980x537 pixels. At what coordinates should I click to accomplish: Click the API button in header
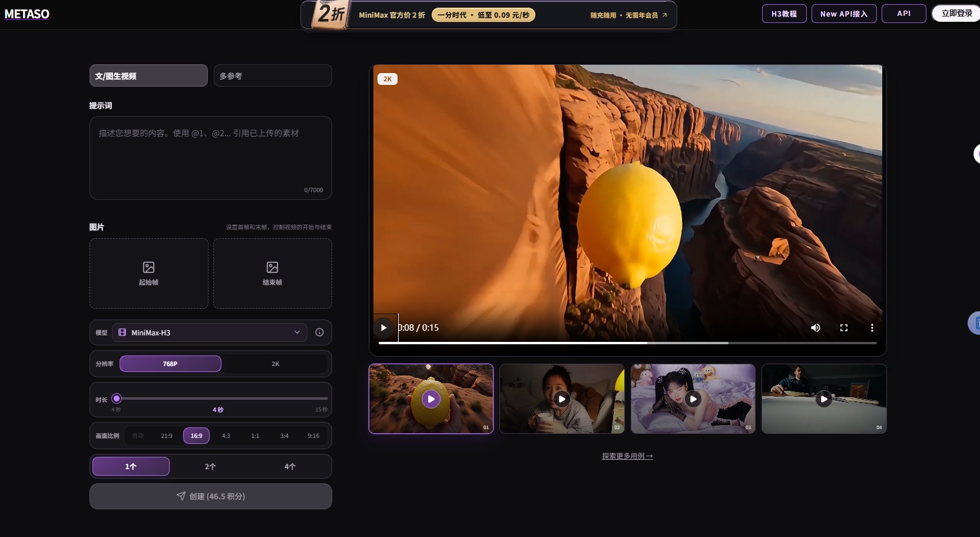(904, 14)
